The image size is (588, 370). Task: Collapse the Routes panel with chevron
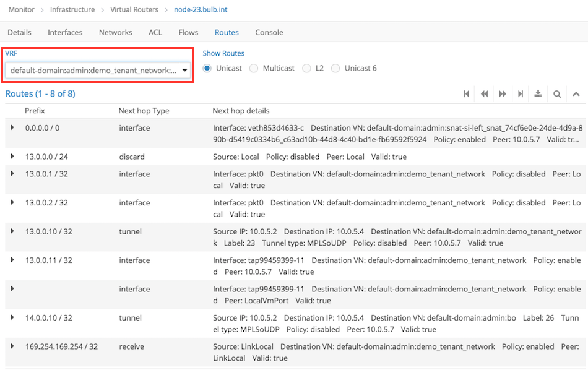[x=576, y=94]
